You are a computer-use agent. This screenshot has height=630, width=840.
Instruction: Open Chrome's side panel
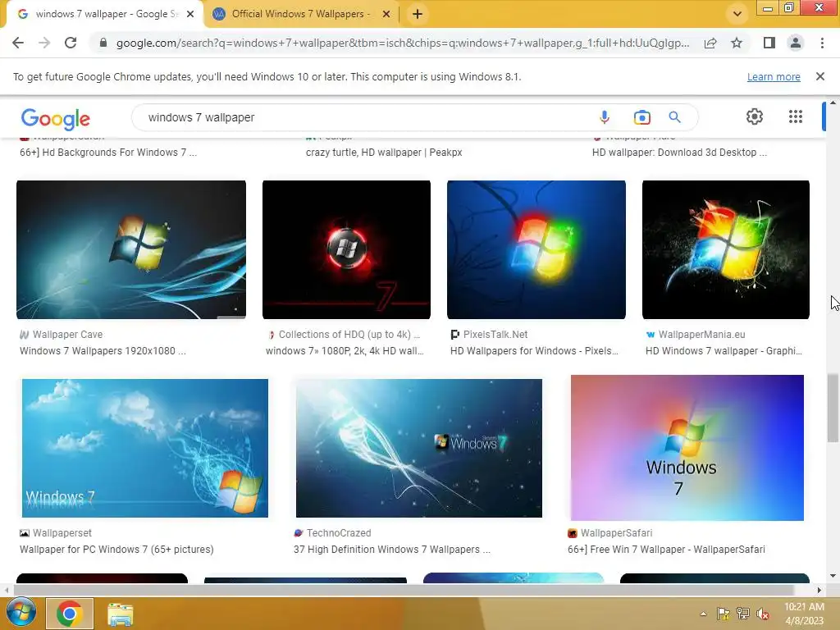[769, 43]
